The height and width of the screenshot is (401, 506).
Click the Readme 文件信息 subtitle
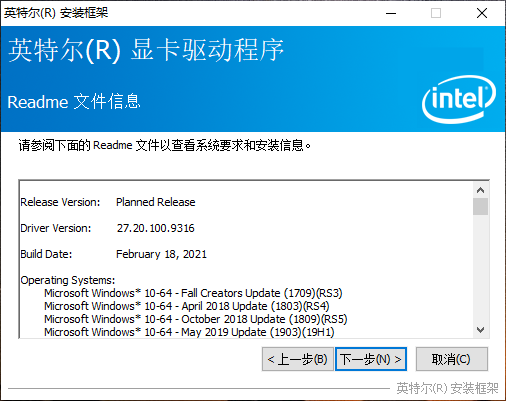click(74, 102)
